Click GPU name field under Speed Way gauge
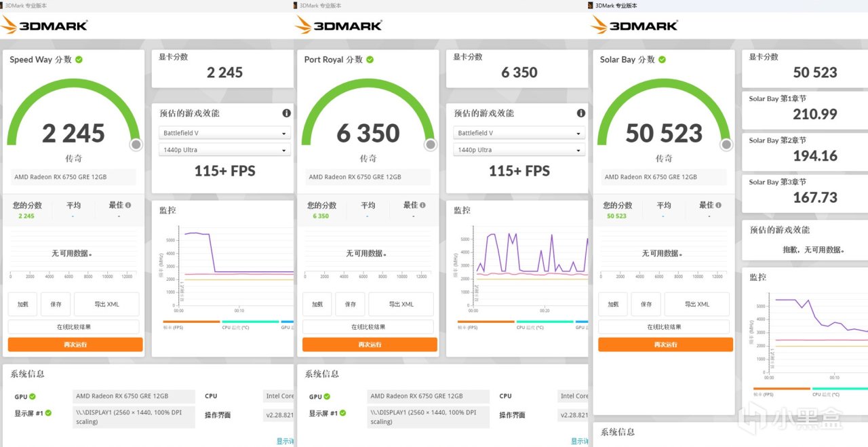Image resolution: width=868 pixels, height=447 pixels. pos(73,177)
